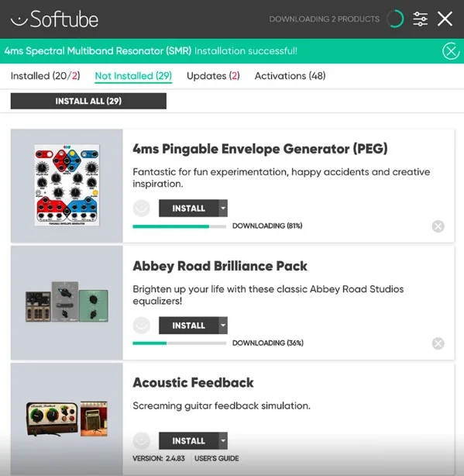Viewport: 464px width, 476px height.
Task: Close the Softube Central window
Action: pos(445,19)
